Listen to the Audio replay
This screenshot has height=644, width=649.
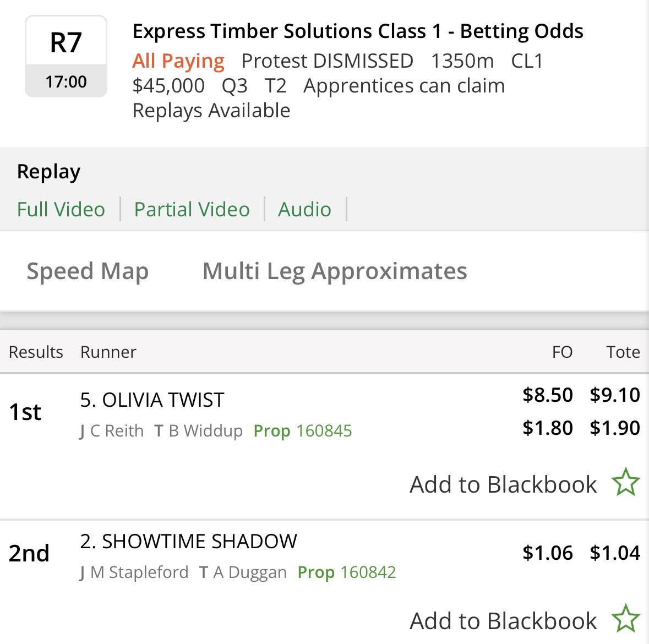point(304,209)
